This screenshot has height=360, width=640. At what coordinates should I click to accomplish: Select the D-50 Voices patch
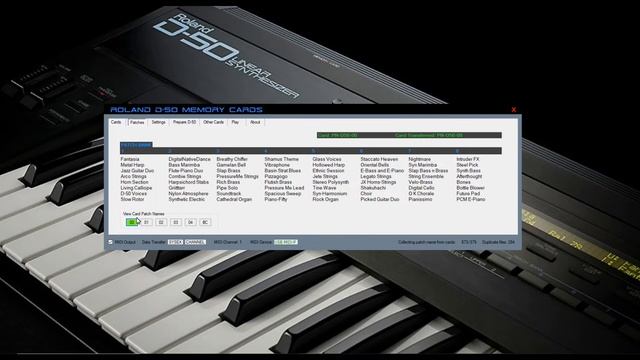[x=133, y=193]
